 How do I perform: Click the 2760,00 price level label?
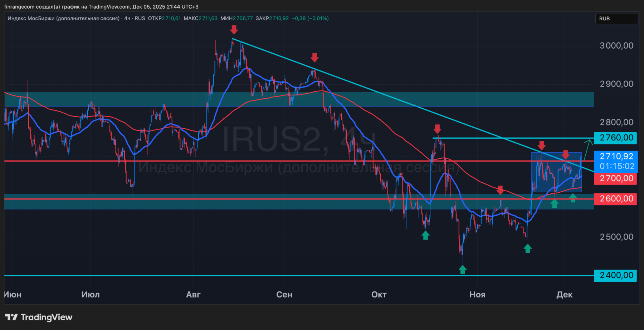[x=615, y=138]
